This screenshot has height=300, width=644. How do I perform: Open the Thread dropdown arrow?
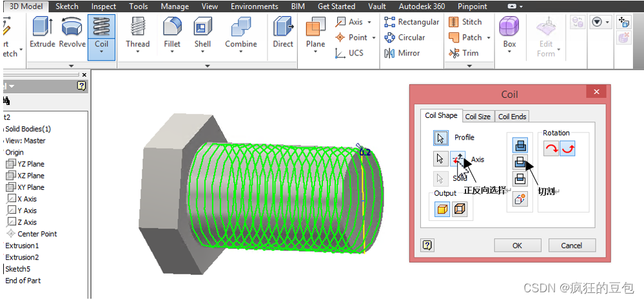click(137, 53)
